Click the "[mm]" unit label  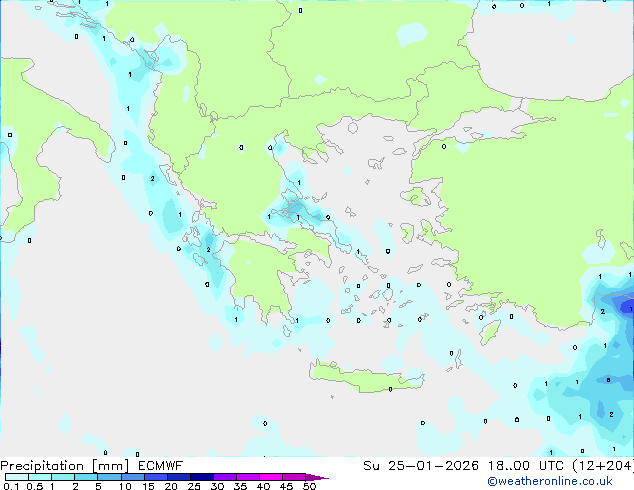[110, 466]
